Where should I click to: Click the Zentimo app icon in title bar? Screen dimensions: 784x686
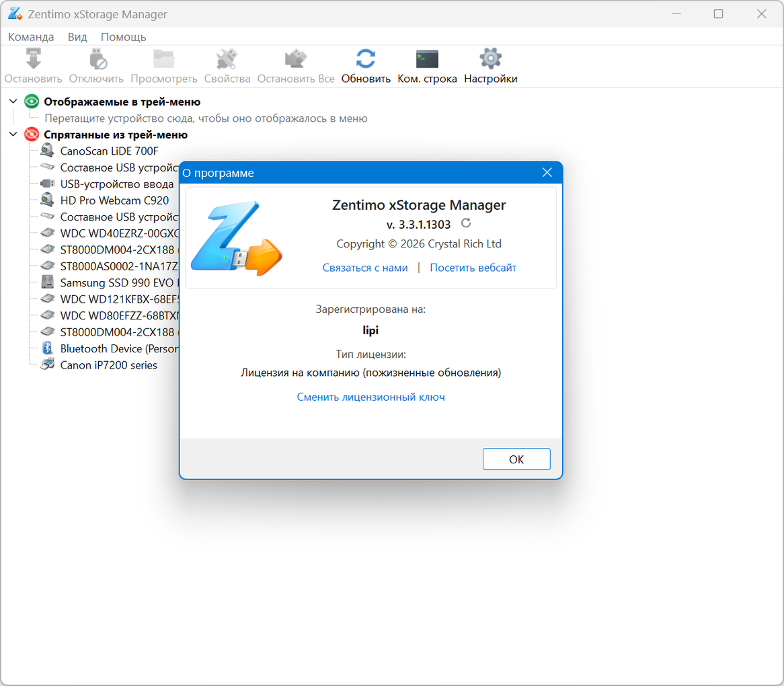tap(15, 13)
